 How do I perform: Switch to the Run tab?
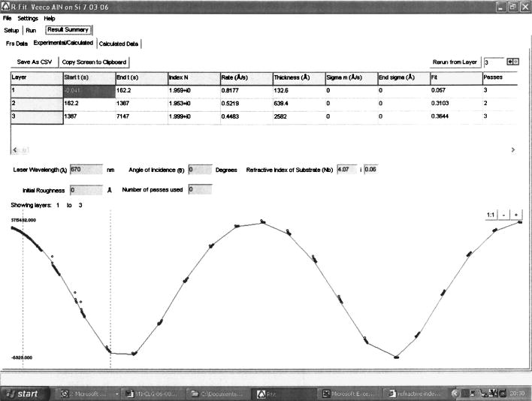[x=31, y=30]
